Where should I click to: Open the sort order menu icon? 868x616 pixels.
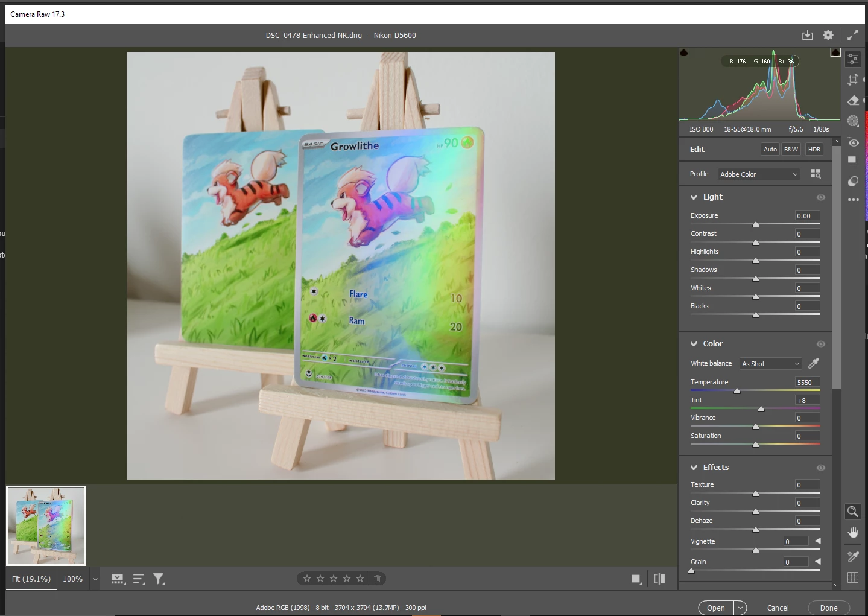(x=139, y=579)
